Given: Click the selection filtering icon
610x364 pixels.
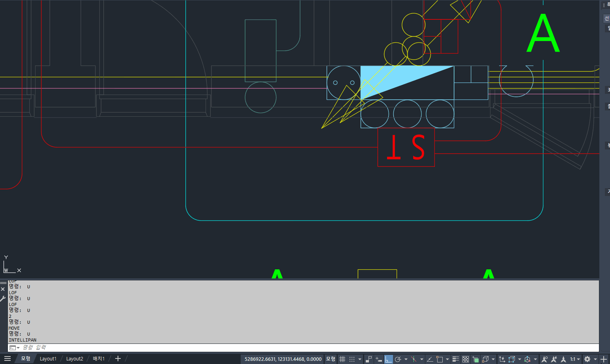Looking at the screenshot, I should (x=512, y=359).
